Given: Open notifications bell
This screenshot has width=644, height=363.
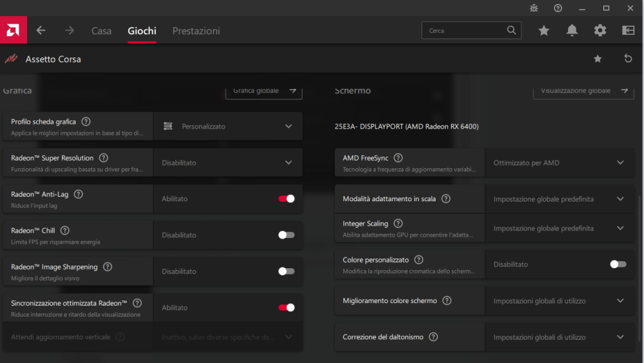Looking at the screenshot, I should pyautogui.click(x=572, y=30).
